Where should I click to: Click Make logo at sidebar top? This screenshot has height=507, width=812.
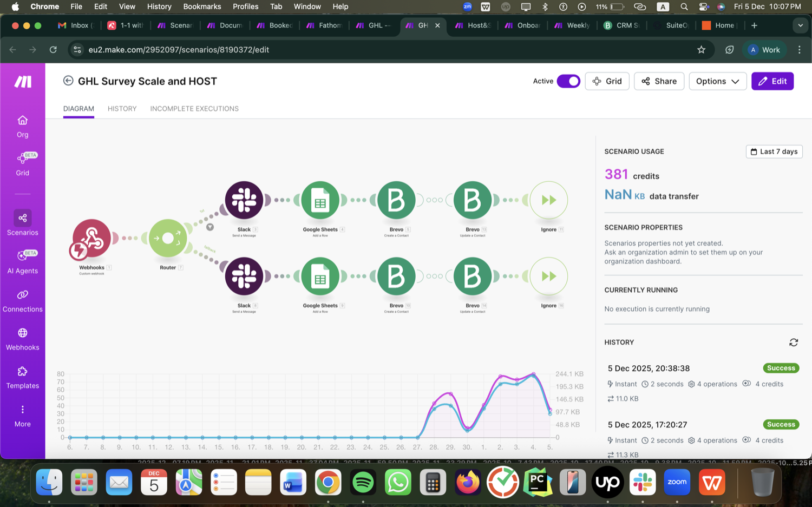pos(23,82)
